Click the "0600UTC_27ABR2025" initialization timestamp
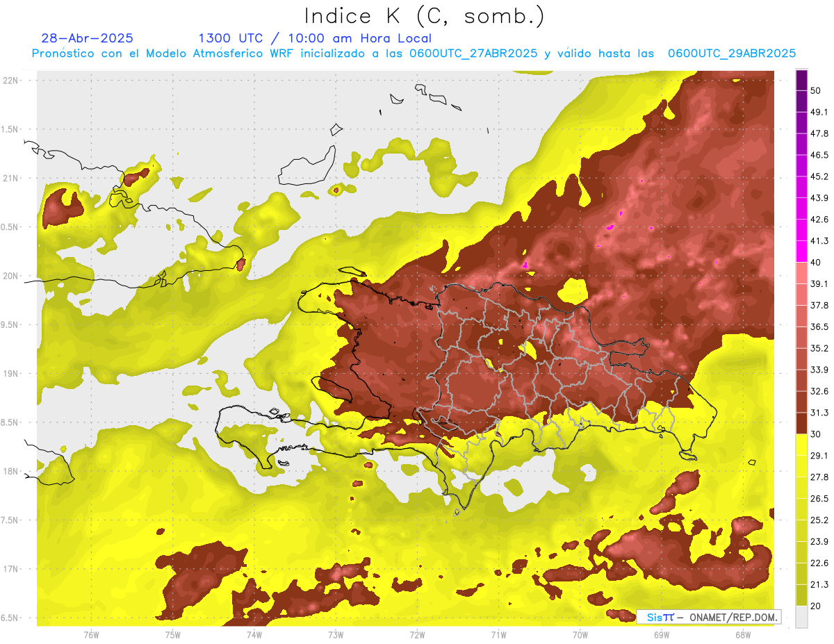 click(x=473, y=53)
